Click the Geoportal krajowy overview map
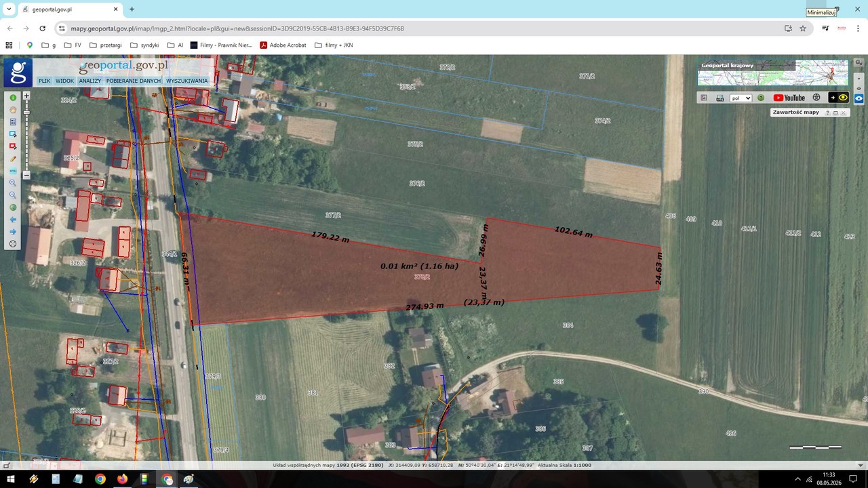Image resolution: width=868 pixels, height=488 pixels. (773, 73)
